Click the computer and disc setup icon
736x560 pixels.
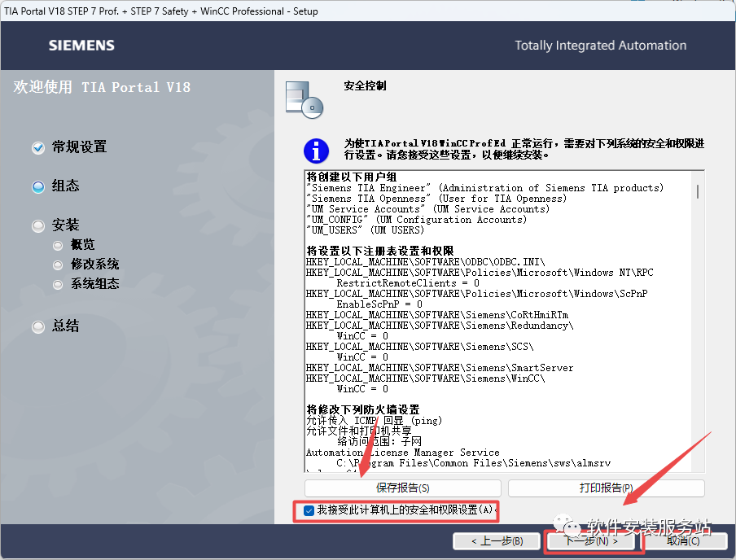(x=304, y=100)
